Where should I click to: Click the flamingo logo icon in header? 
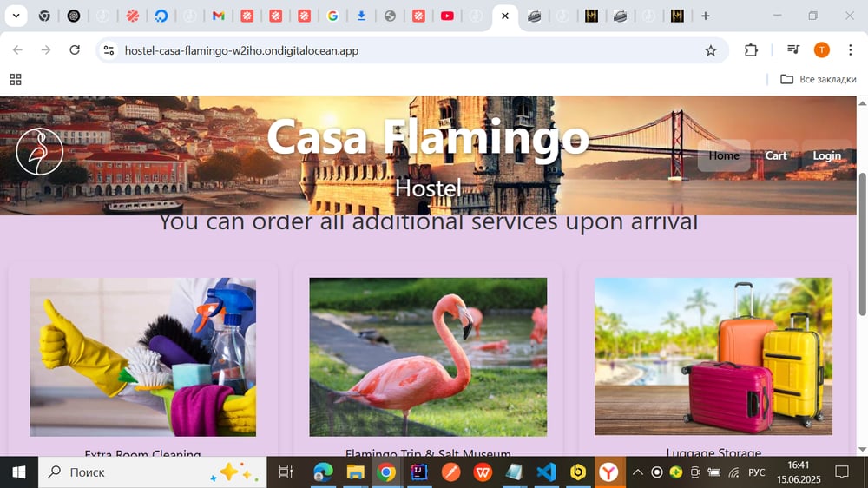39,151
